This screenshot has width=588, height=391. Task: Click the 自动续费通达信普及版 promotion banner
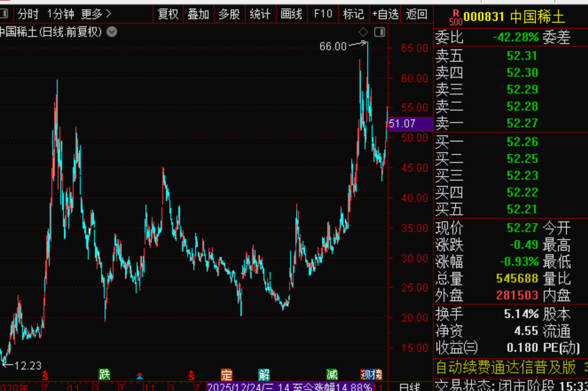(x=505, y=368)
